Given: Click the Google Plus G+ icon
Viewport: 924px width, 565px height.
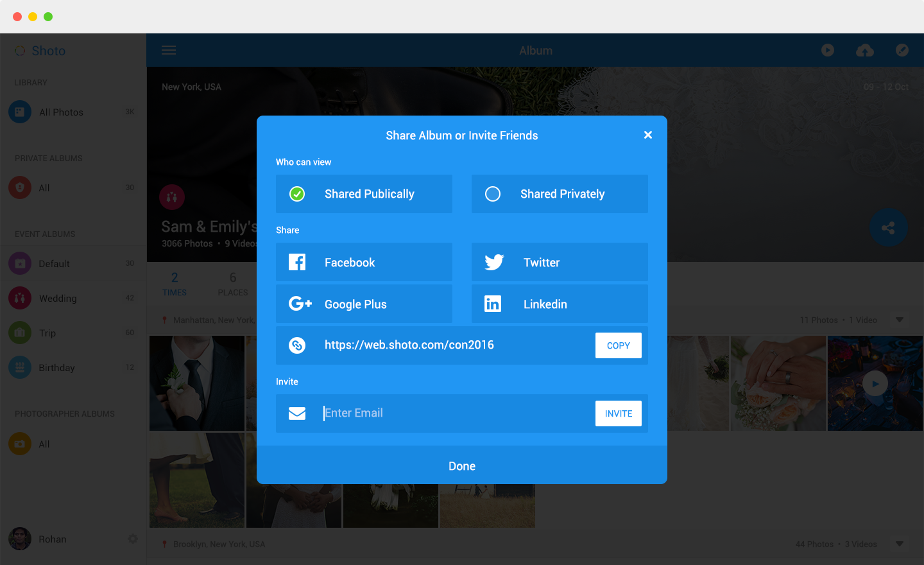Looking at the screenshot, I should point(300,304).
